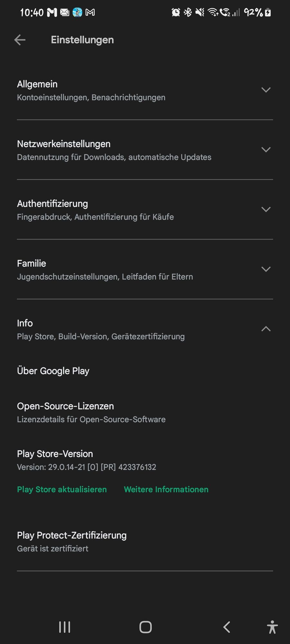
Task: Tap the recent apps navigation icon
Action: pos(64,627)
